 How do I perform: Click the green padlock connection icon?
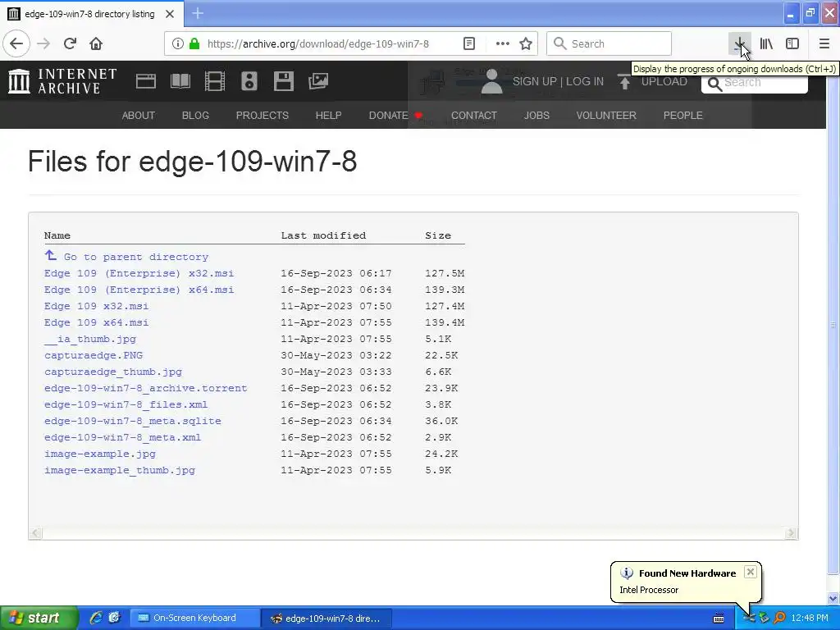point(194,43)
